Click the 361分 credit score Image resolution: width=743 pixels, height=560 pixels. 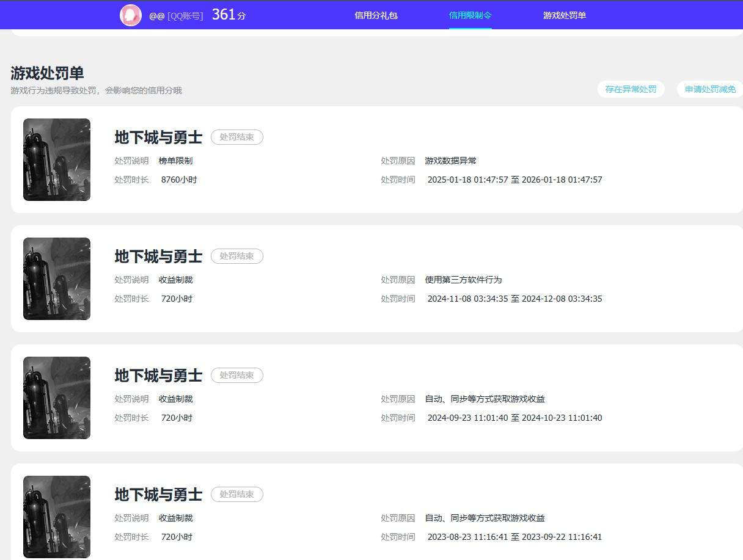pos(229,15)
